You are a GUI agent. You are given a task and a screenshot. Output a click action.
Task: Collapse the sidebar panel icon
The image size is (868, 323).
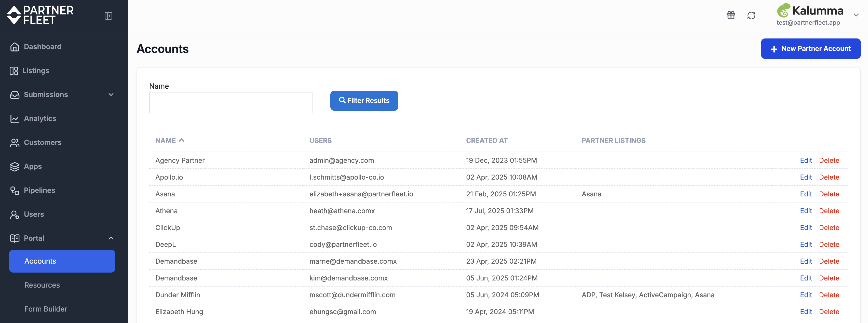[x=108, y=16]
